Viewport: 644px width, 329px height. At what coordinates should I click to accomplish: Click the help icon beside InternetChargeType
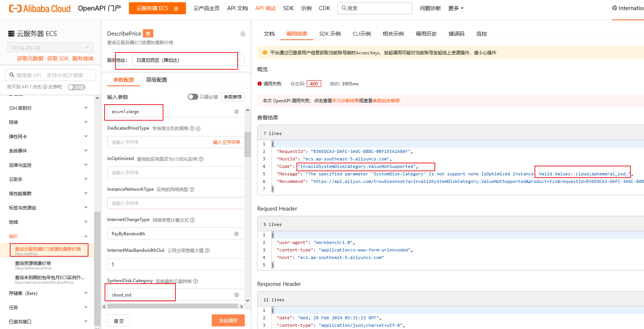(x=193, y=220)
